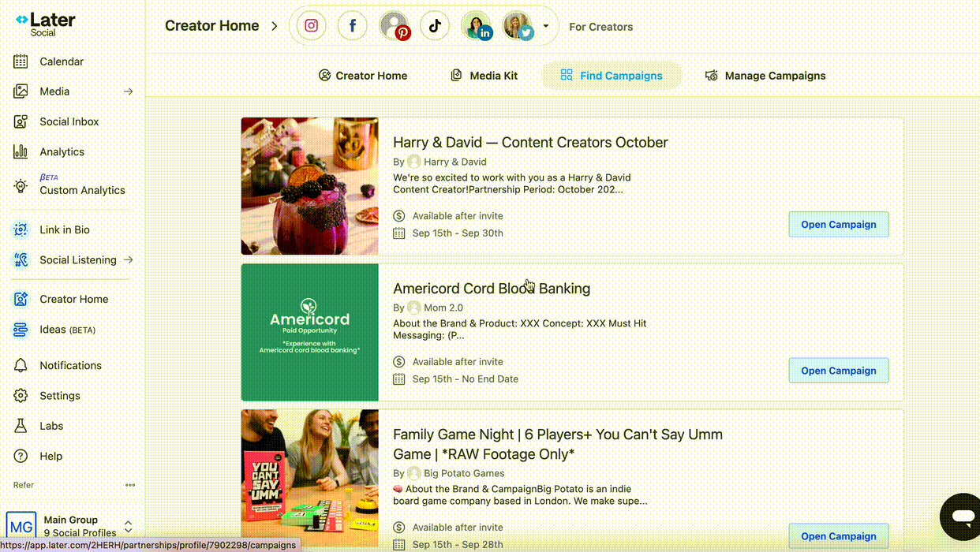Pick the LinkedIn profile avatar
This screenshot has height=552, width=980.
477,26
